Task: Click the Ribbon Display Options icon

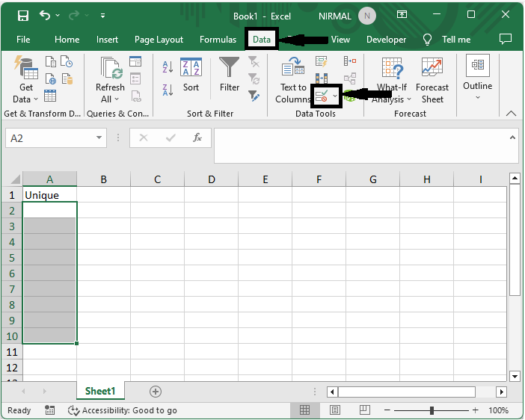Action: click(402, 14)
